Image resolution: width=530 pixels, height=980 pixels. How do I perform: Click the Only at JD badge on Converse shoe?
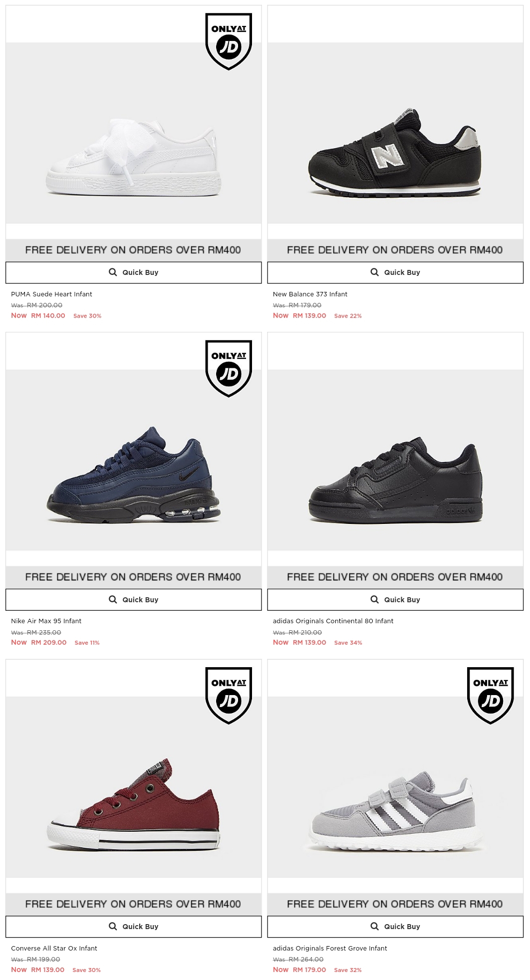coord(229,696)
